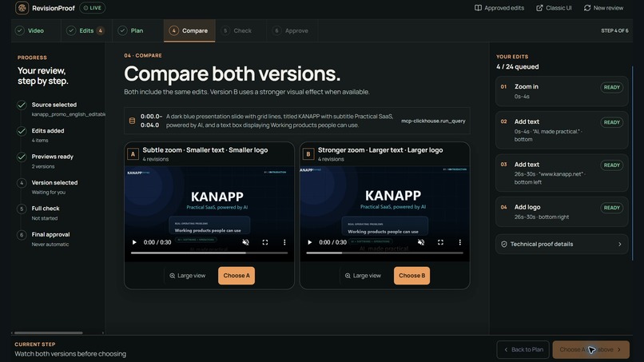
Task: Click the database icon beside the timestamp
Action: coord(132,121)
